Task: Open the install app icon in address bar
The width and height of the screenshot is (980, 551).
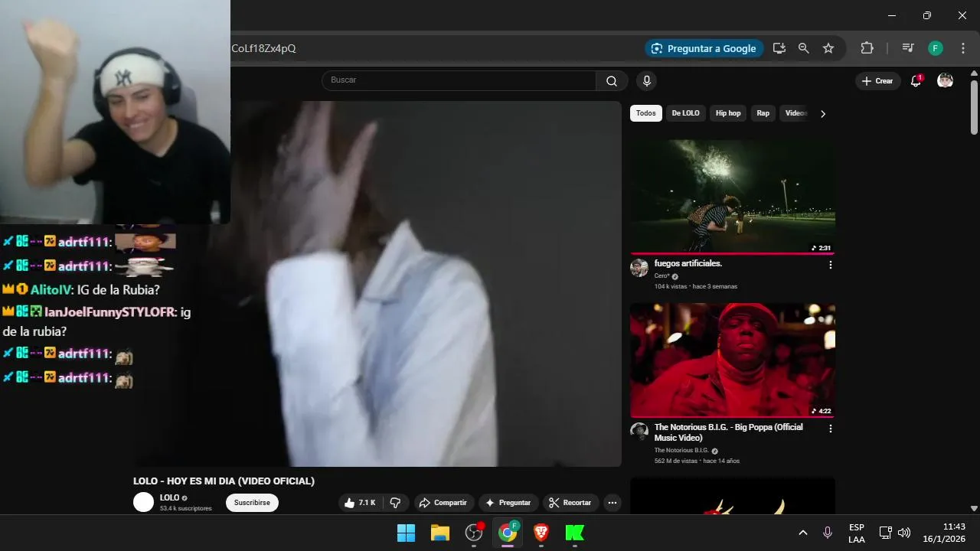Action: pos(779,48)
